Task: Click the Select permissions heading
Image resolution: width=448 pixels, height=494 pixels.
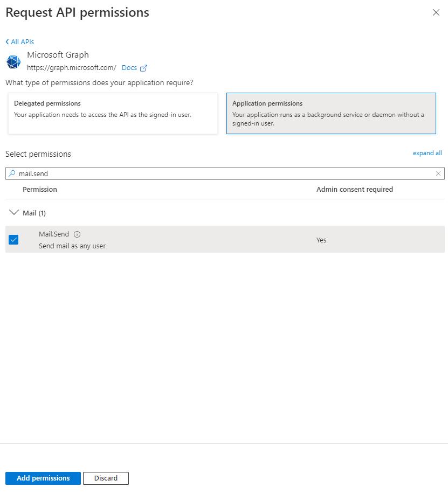Action: (38, 154)
